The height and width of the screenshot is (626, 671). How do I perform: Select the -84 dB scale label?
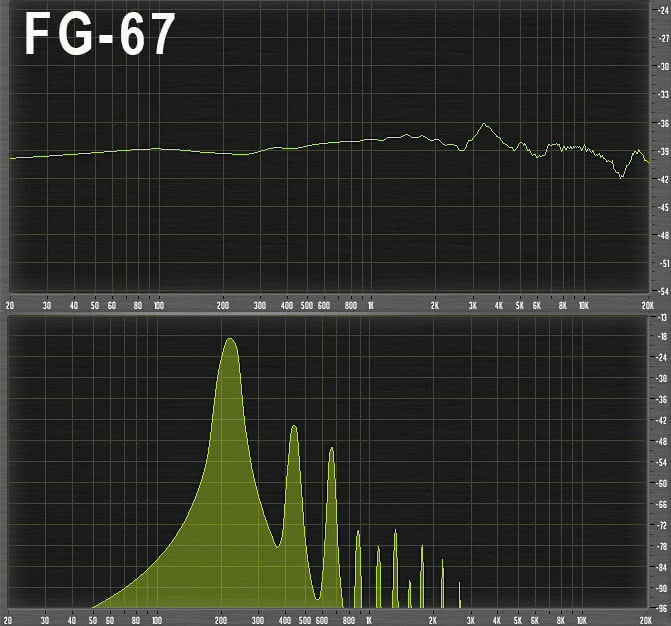[x=662, y=567]
